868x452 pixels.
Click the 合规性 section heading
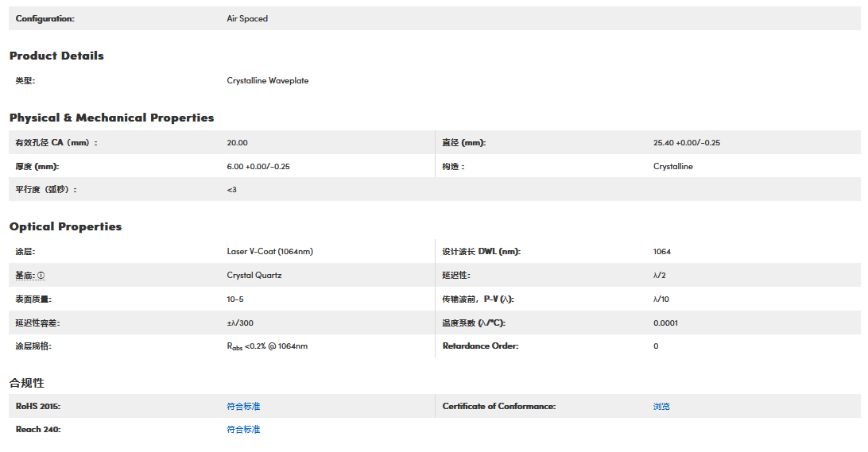(x=26, y=383)
